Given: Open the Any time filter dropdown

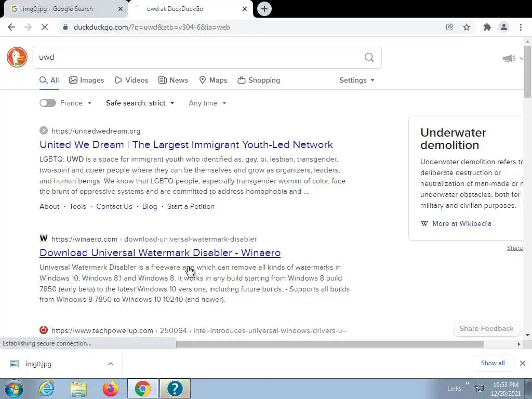Looking at the screenshot, I should 207,103.
